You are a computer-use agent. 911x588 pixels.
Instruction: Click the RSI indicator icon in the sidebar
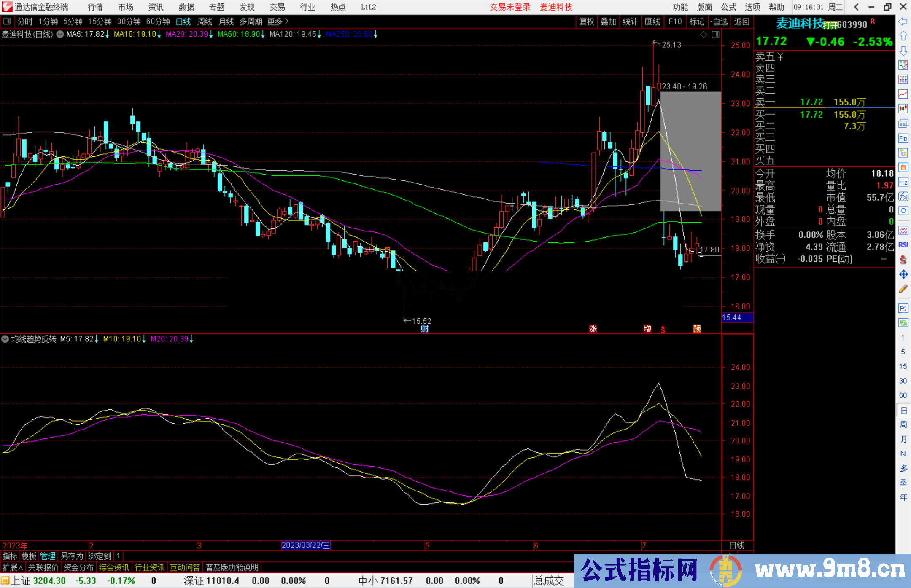903,245
